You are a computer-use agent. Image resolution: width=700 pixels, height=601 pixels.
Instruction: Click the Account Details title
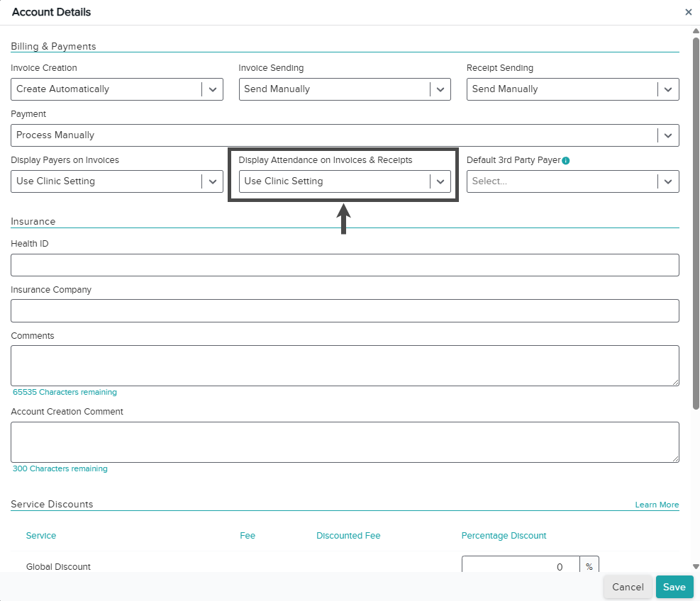51,12
